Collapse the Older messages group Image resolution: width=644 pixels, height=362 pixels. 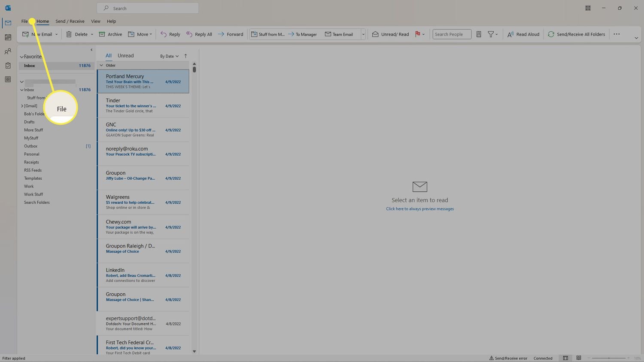pos(101,66)
